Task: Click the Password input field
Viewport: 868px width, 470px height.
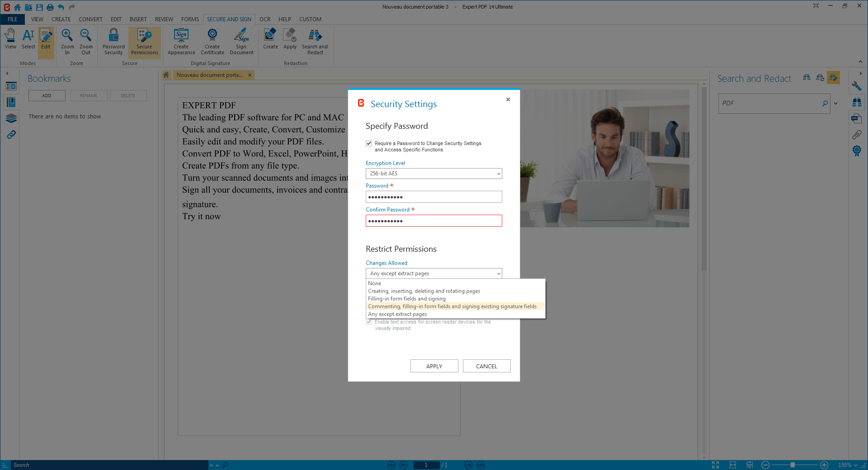Action: point(434,197)
